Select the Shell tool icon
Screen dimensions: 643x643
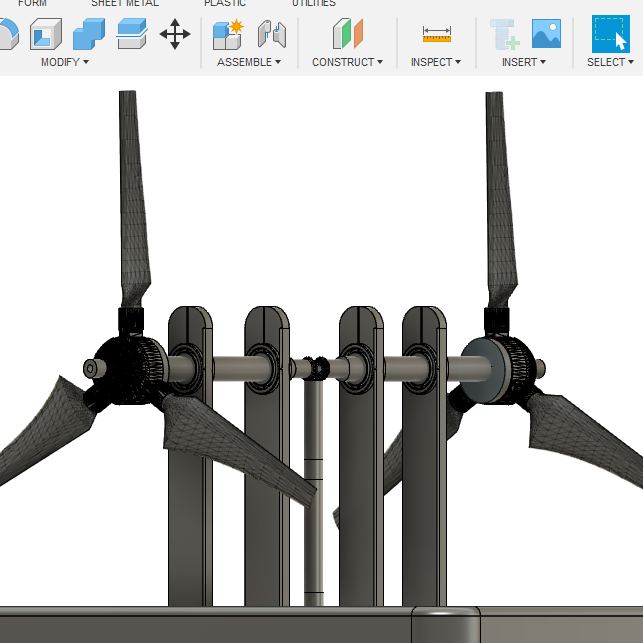(x=46, y=34)
